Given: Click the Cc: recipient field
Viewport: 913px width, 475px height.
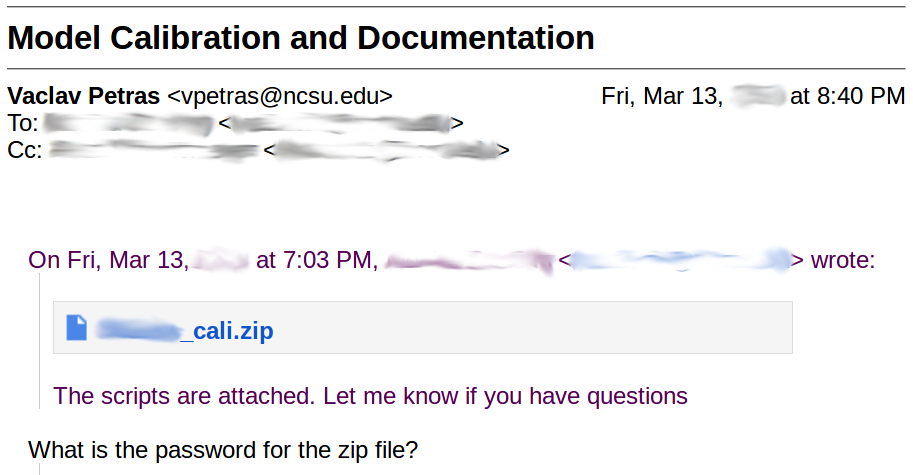Looking at the screenshot, I should point(259,150).
